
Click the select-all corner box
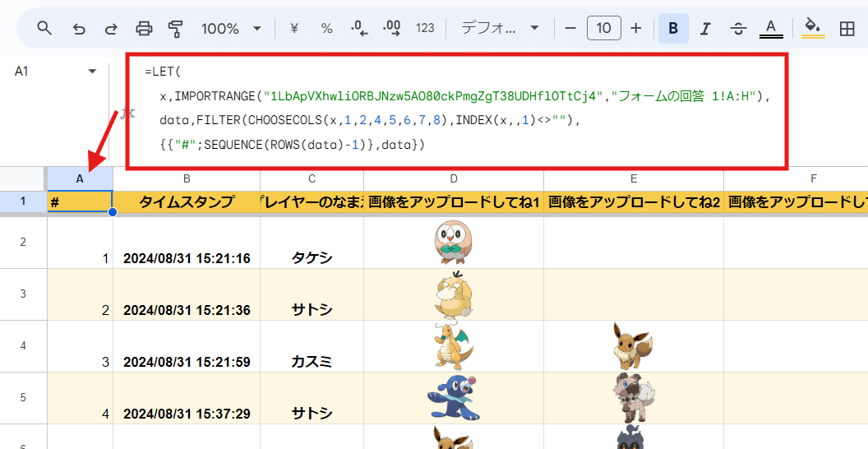pos(23,178)
